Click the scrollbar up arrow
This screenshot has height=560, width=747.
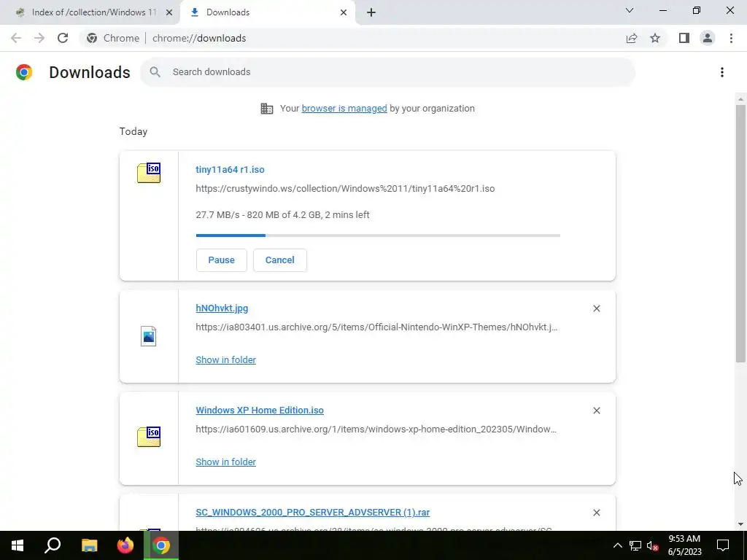[740, 99]
